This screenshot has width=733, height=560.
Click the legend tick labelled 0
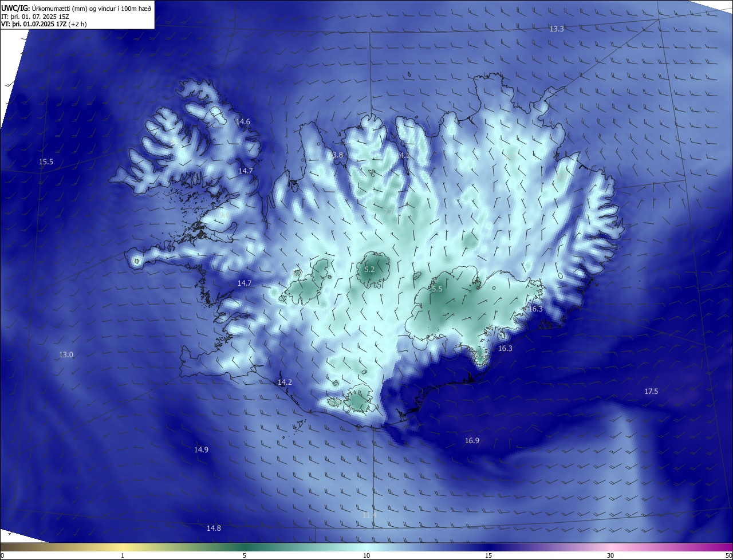[x=2, y=556]
